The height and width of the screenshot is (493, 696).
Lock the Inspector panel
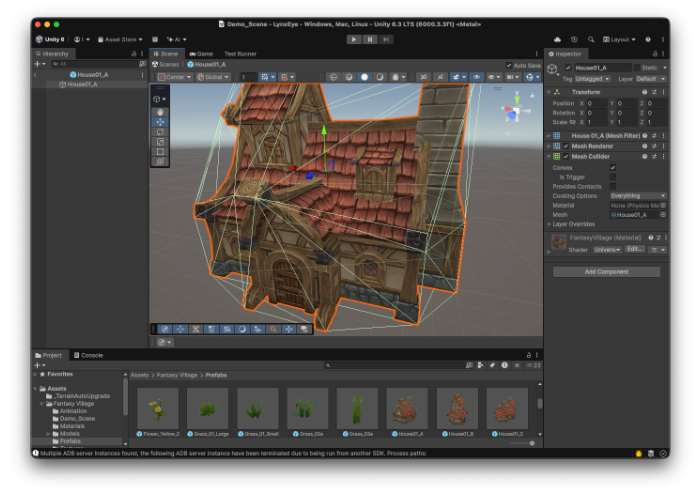tap(655, 54)
